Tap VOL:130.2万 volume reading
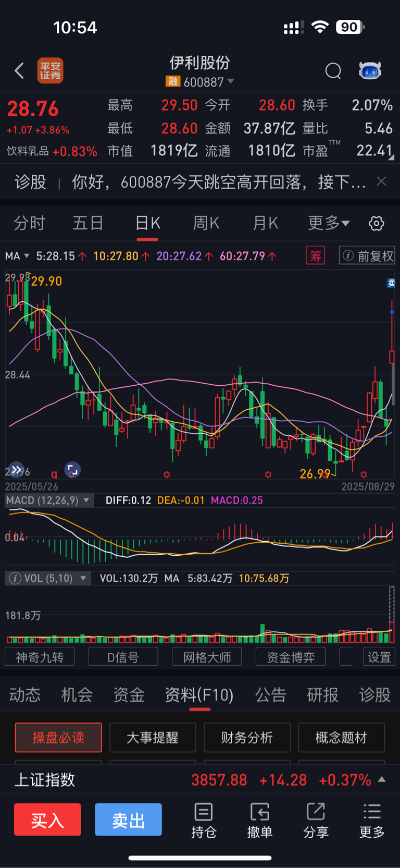 [x=129, y=578]
